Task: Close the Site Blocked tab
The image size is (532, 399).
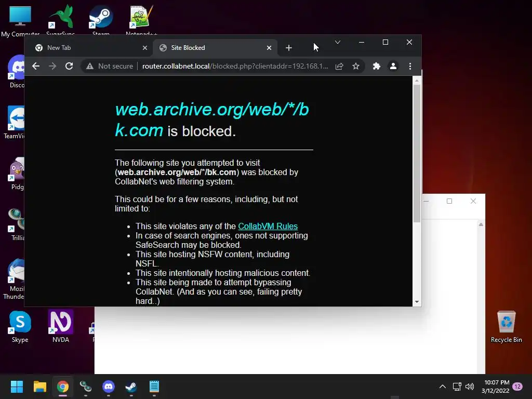Action: point(269,48)
